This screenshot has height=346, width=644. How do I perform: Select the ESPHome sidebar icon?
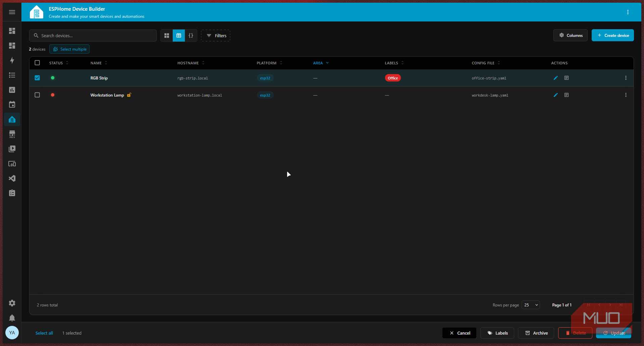pos(12,119)
